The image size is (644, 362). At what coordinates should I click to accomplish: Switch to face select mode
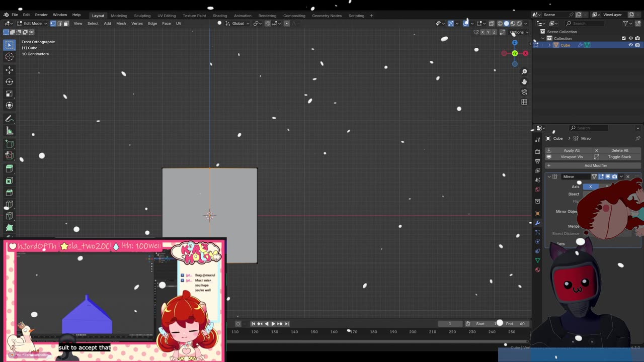click(66, 23)
